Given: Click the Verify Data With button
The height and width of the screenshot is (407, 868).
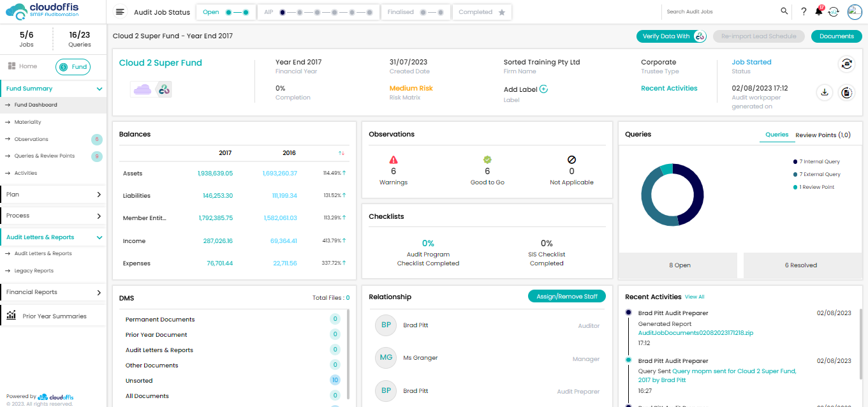Looking at the screenshot, I should [672, 36].
